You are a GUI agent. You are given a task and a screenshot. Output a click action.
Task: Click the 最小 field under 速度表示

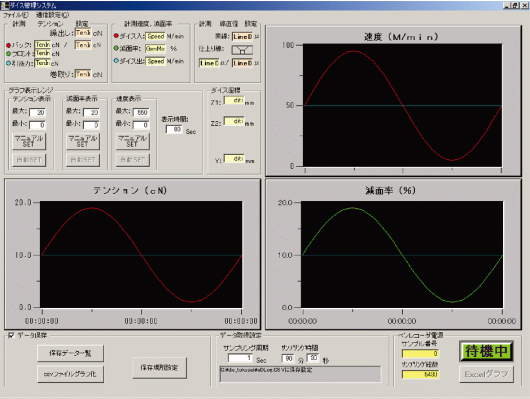(x=141, y=125)
